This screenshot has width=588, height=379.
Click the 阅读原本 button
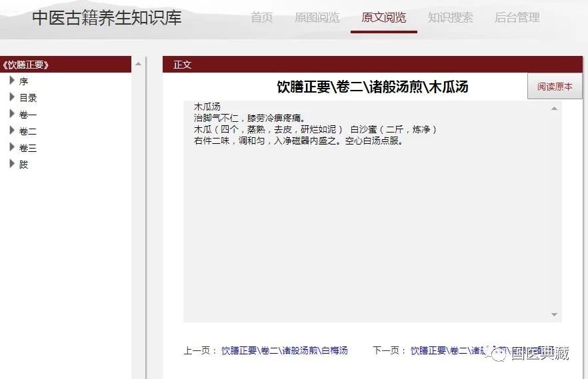tap(555, 87)
